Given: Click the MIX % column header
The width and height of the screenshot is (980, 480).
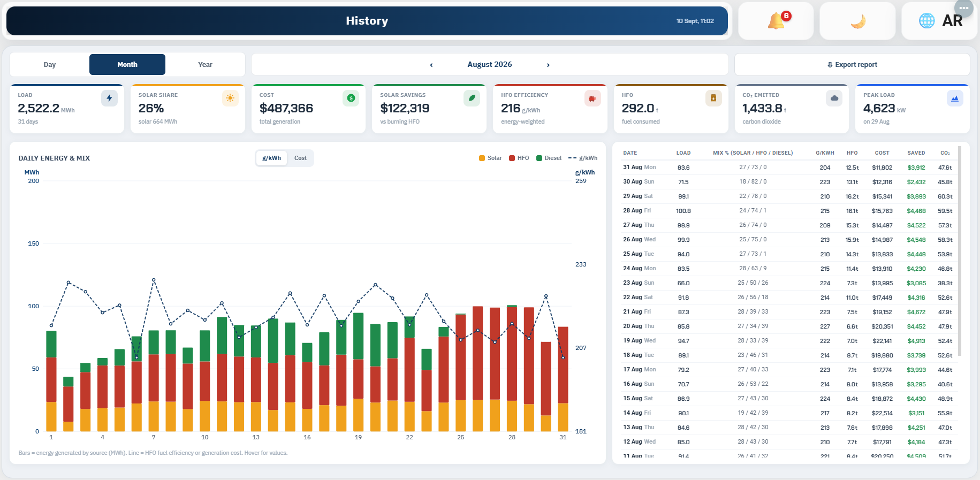Looking at the screenshot, I should (753, 153).
